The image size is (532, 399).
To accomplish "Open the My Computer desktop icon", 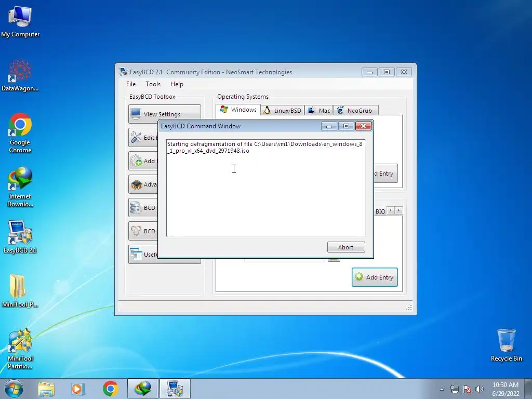I will [20, 22].
